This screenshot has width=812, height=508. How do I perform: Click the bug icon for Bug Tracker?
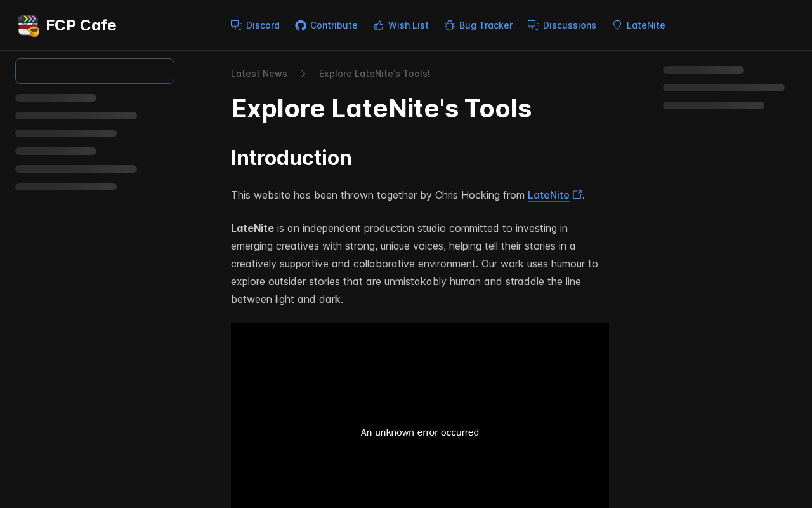click(450, 25)
